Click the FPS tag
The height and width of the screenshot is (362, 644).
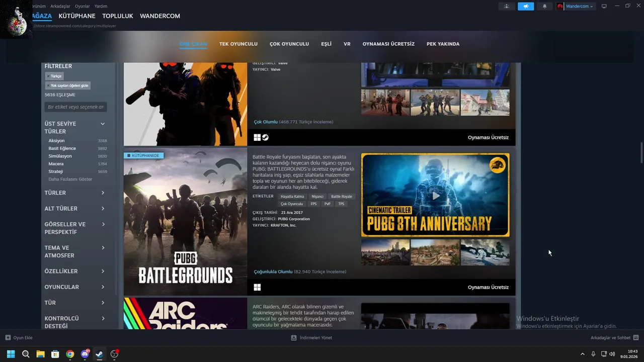(x=314, y=204)
